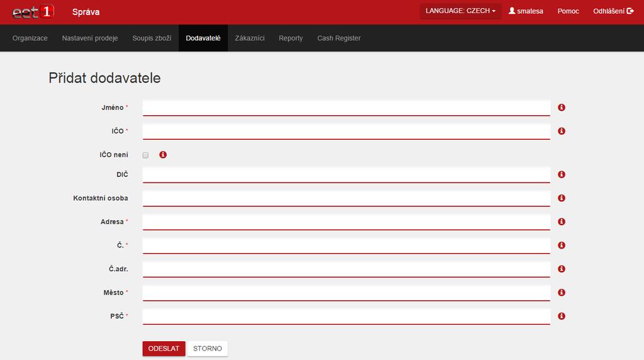Click into Kontaktní osoba input field
The height and width of the screenshot is (360, 644).
(x=347, y=198)
